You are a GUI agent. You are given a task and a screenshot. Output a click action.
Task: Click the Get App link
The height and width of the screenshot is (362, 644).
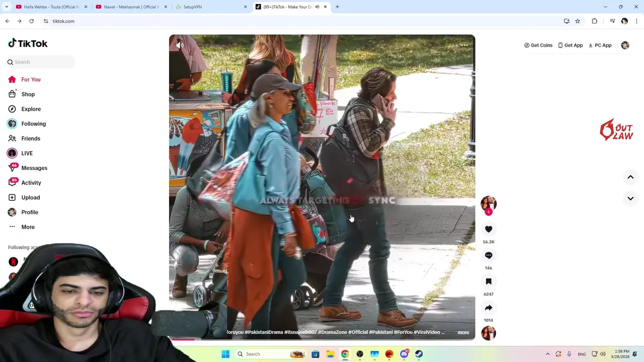pos(570,45)
